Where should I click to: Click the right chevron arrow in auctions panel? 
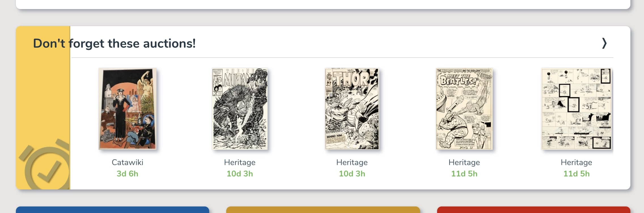click(604, 43)
